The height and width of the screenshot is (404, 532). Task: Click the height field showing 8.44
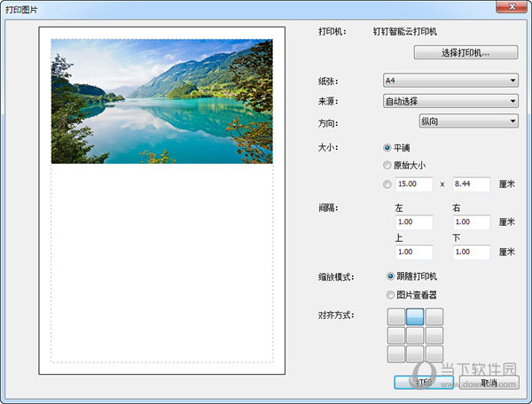click(472, 184)
